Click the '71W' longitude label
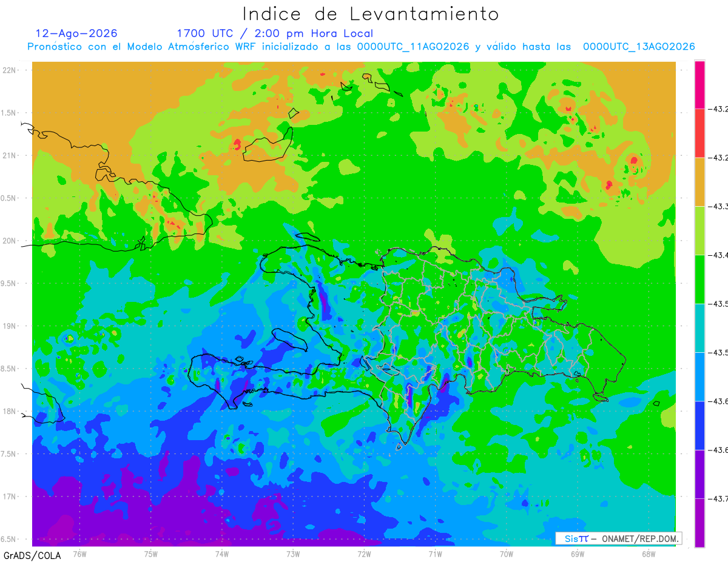Viewport: 728px width, 562px height. coord(435,554)
